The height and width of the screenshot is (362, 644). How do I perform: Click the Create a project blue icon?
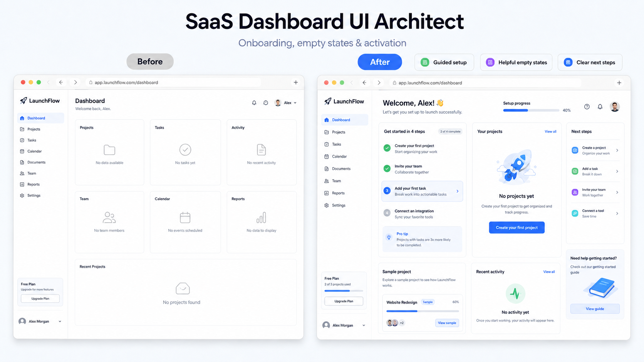point(575,150)
